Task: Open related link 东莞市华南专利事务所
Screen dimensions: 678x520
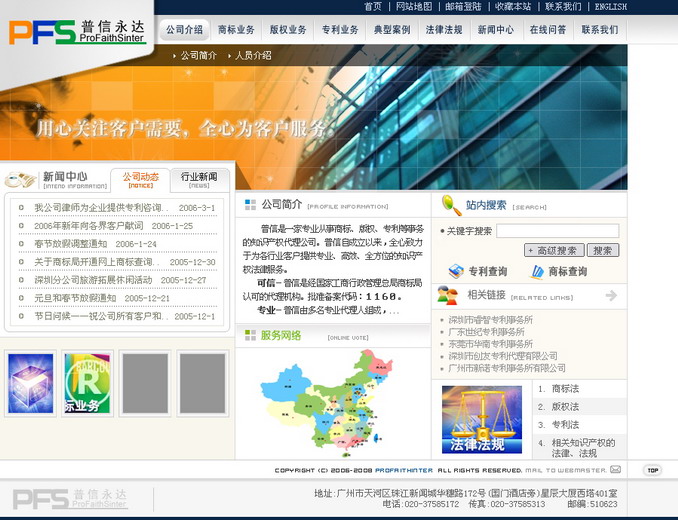Action: [x=490, y=344]
